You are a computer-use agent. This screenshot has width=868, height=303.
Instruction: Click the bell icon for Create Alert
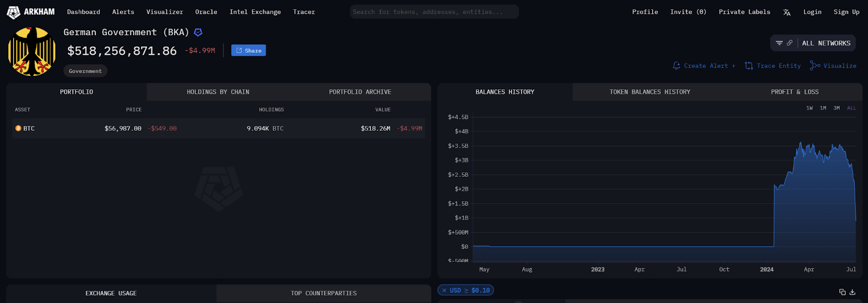(676, 66)
